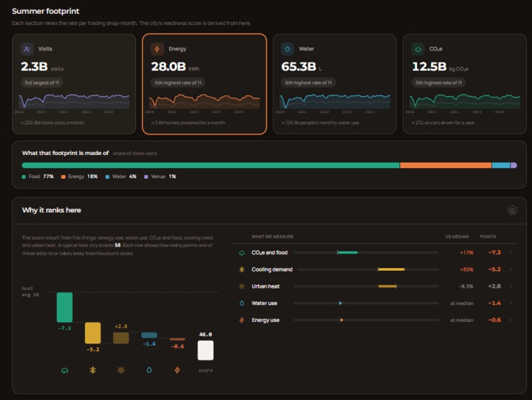Click the 'POINTS' column header
Screen dimensions: 532x400
tap(487, 237)
